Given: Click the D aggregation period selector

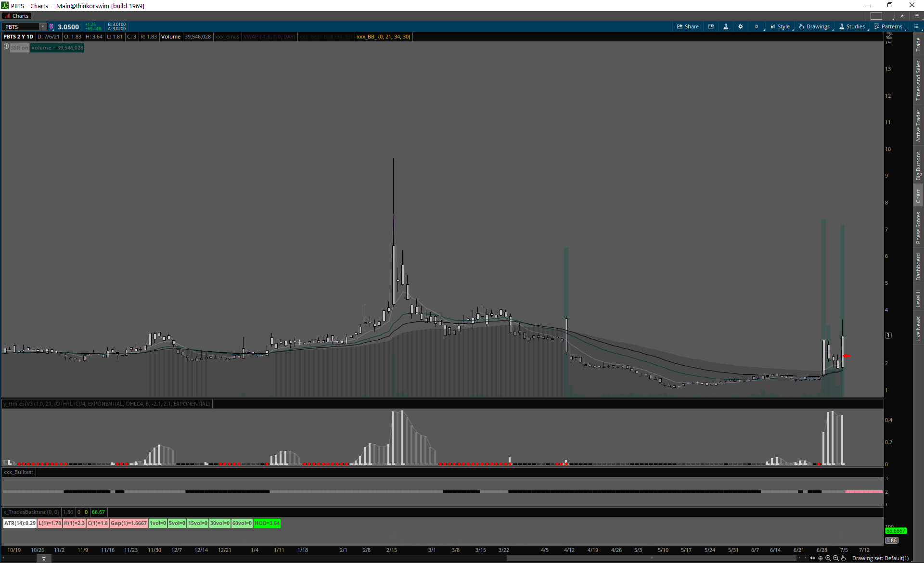Looking at the screenshot, I should (x=757, y=26).
